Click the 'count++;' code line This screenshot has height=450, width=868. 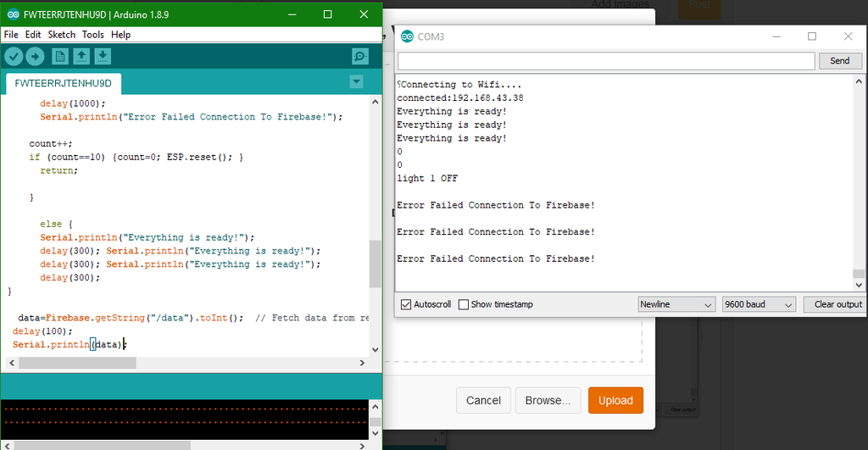(50, 144)
